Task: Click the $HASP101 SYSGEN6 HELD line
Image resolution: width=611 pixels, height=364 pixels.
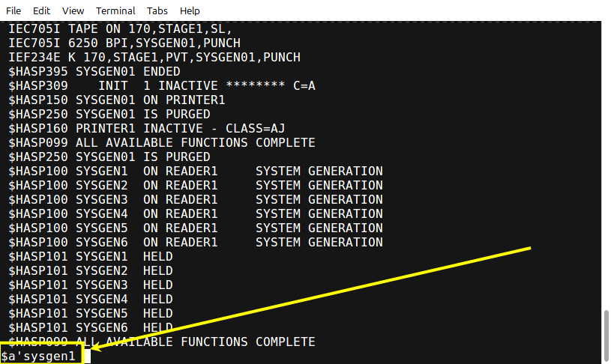Action: [91, 328]
